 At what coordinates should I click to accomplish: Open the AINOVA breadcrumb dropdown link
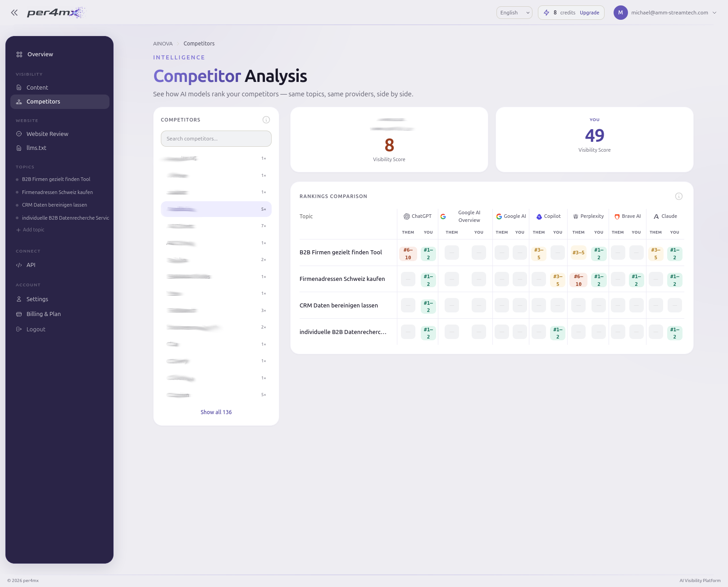tap(163, 43)
